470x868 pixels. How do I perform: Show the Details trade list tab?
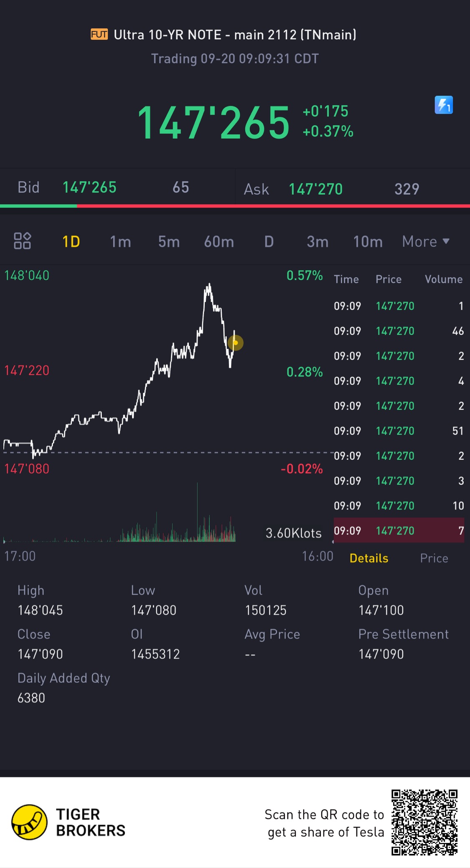[369, 558]
